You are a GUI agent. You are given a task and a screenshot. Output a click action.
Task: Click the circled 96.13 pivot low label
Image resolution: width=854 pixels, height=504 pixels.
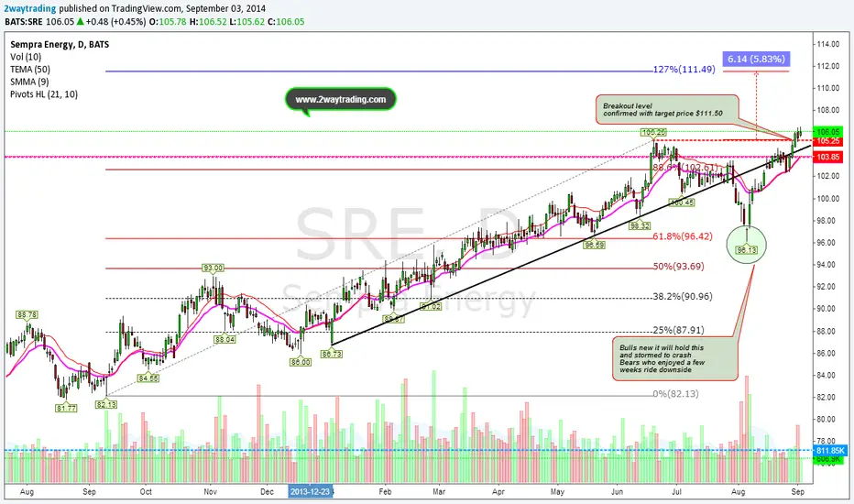(746, 250)
